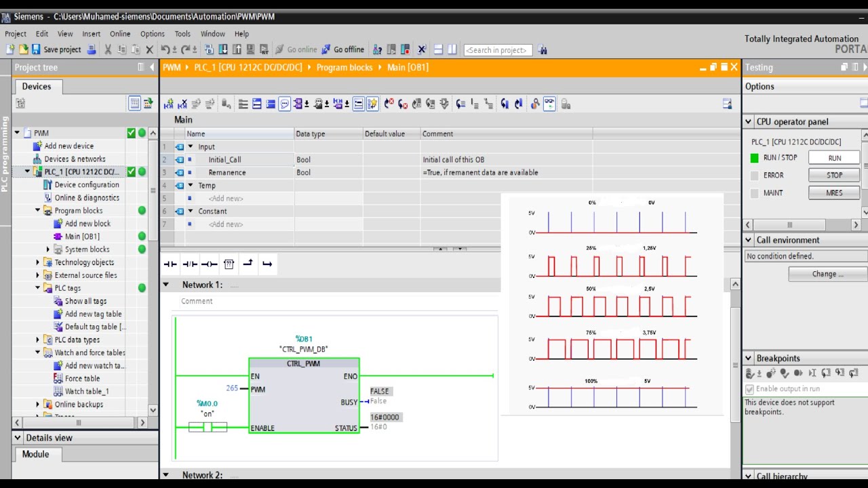This screenshot has width=868, height=488.
Task: Click the Save project icon
Action: pos(36,49)
